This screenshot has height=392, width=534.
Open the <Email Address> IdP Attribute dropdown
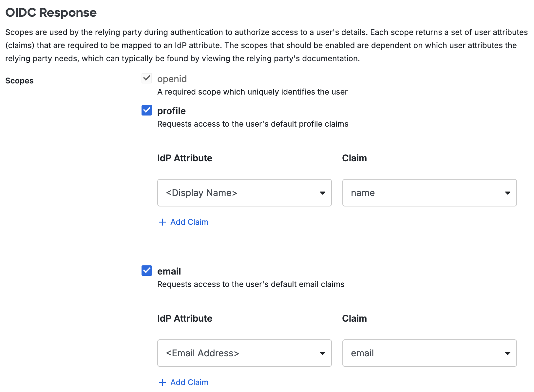[x=244, y=353]
